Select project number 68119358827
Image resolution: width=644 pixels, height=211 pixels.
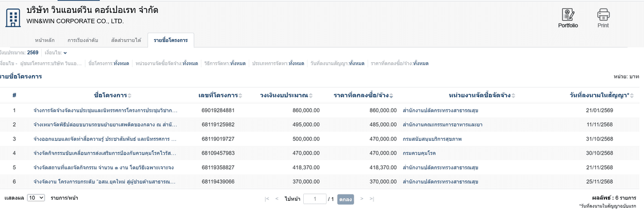coord(218,168)
